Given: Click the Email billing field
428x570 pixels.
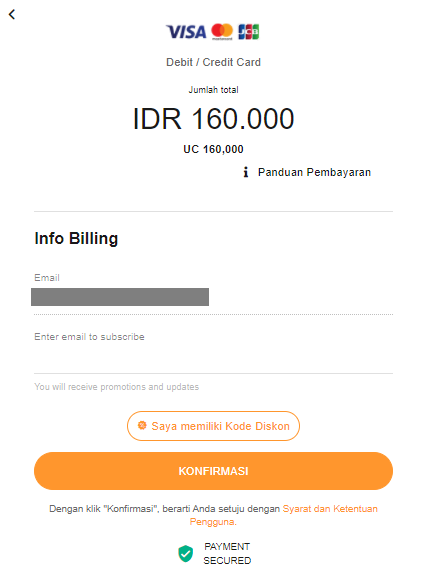Looking at the screenshot, I should point(213,297).
